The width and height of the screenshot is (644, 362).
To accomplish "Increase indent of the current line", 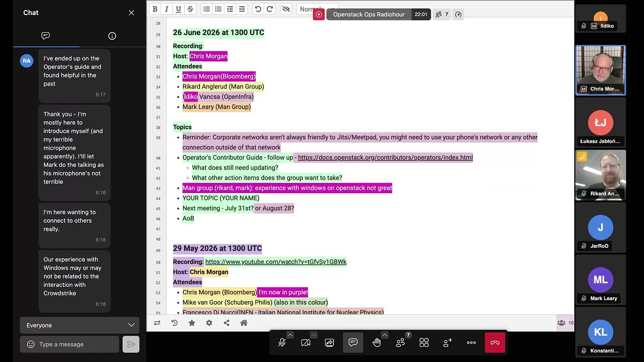I will (x=230, y=9).
